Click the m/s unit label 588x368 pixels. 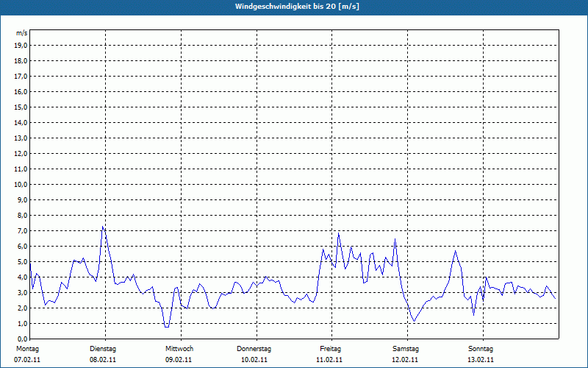22,33
